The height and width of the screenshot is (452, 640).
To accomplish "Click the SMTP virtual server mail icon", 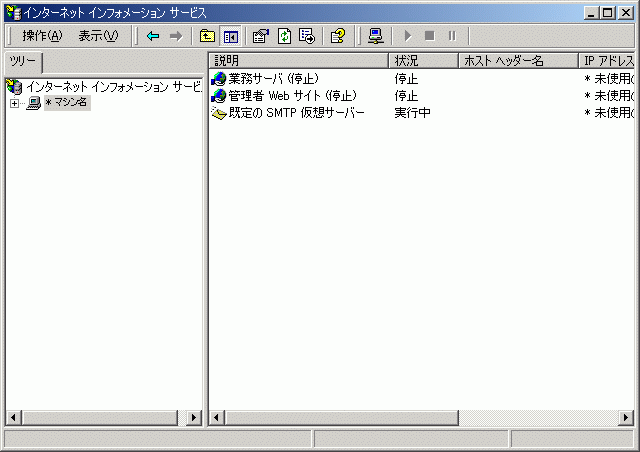I will (219, 113).
